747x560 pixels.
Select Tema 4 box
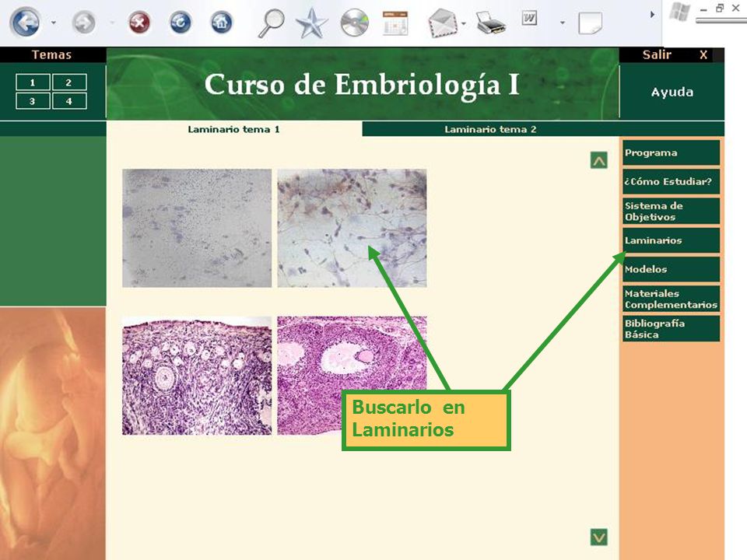[69, 101]
